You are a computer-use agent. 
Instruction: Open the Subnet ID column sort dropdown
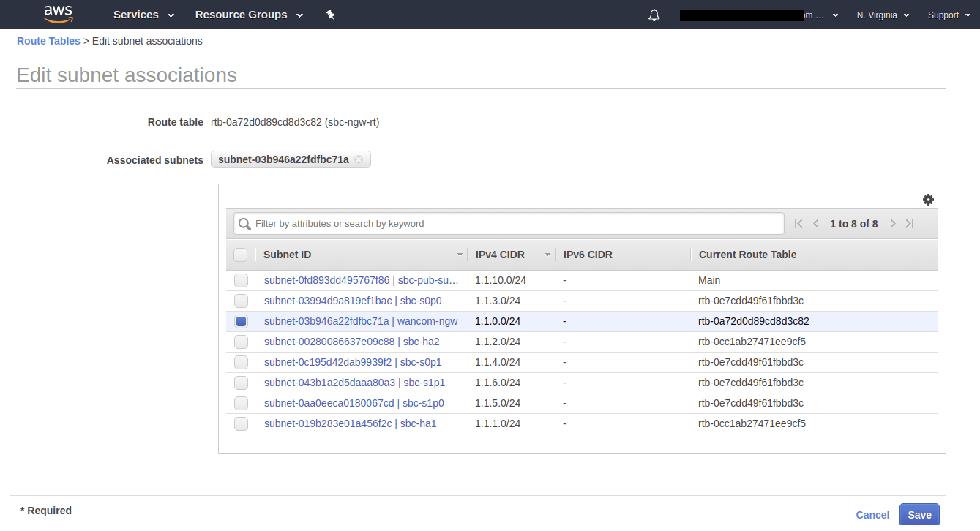(x=460, y=254)
